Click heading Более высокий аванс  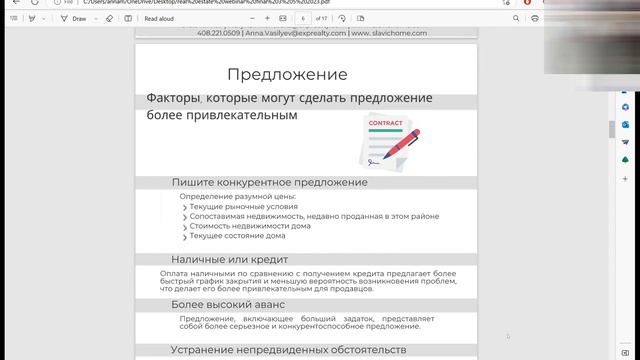[228, 305]
